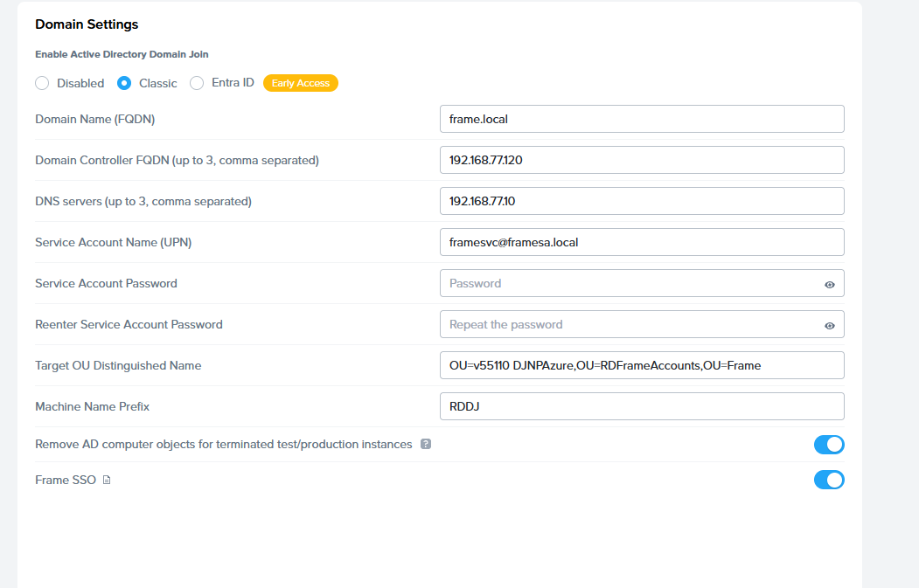Show the Service Account Password characters

pos(829,284)
